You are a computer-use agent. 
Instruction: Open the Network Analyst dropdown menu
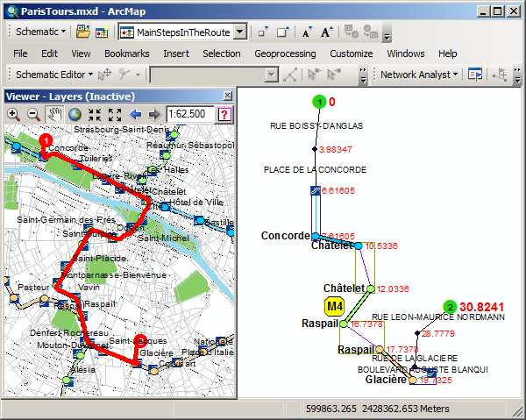(419, 75)
